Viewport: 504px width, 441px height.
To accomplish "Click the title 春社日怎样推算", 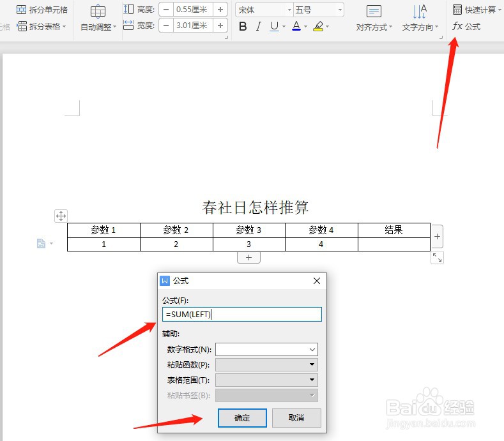I will (256, 207).
